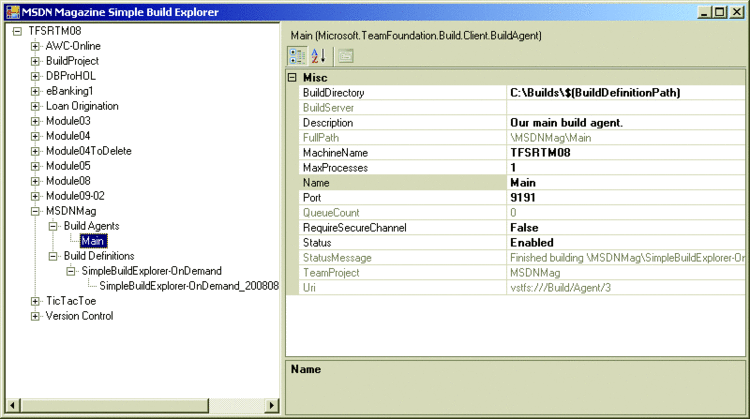
Task: Select the Uri property label
Action: (x=309, y=287)
